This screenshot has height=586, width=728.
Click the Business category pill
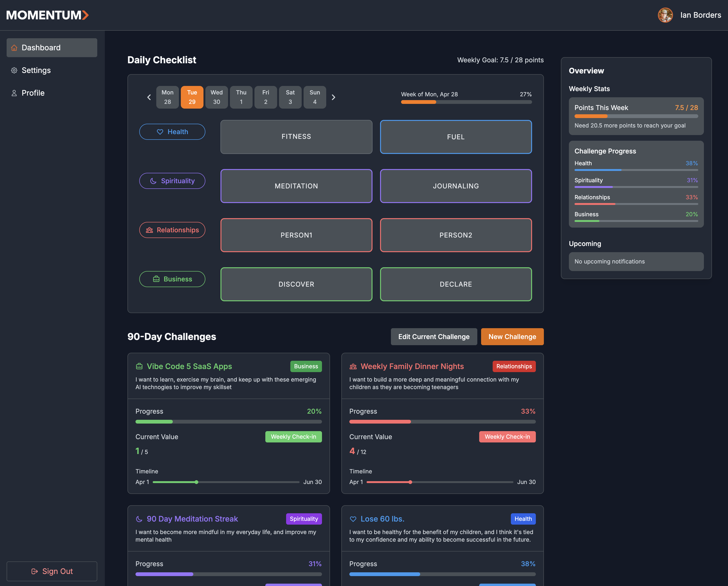[172, 279]
